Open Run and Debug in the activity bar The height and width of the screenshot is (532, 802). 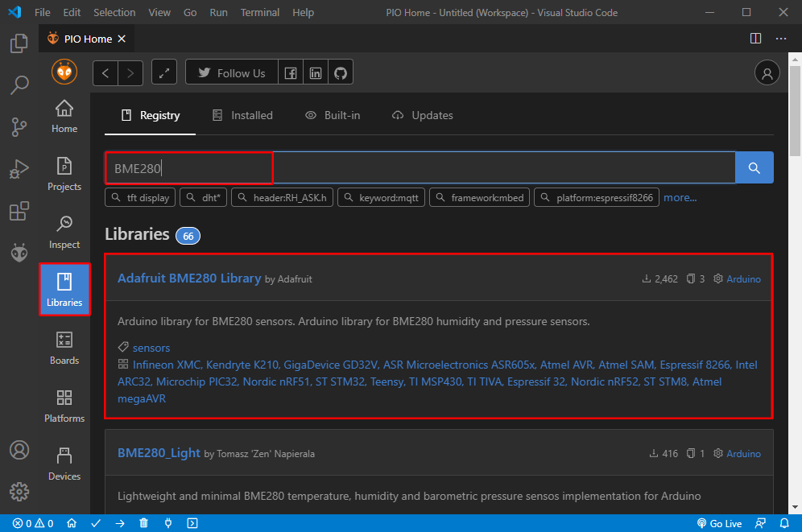[x=19, y=169]
